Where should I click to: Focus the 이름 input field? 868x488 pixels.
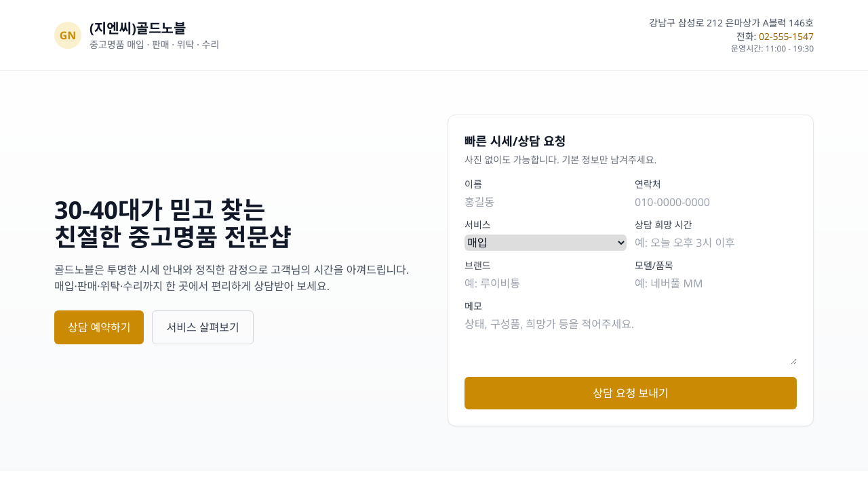tap(545, 202)
